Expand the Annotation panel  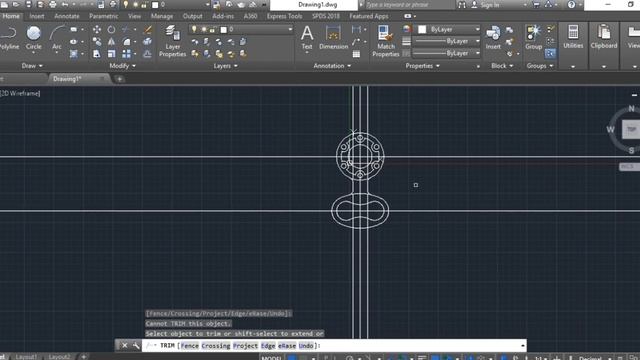(332, 66)
